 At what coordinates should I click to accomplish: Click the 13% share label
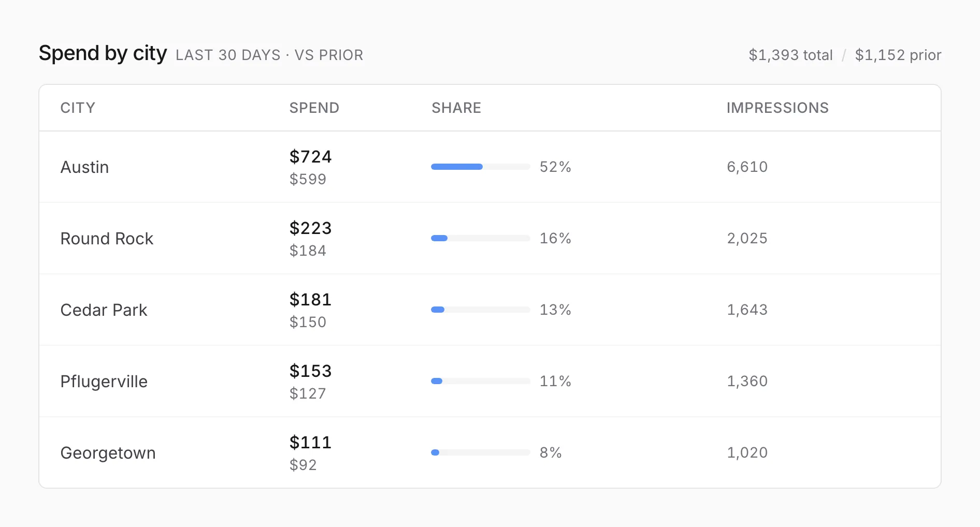tap(555, 310)
